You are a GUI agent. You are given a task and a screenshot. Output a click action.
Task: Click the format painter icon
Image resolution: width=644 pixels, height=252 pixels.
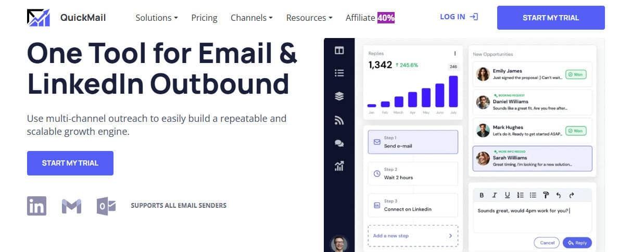[x=546, y=195]
